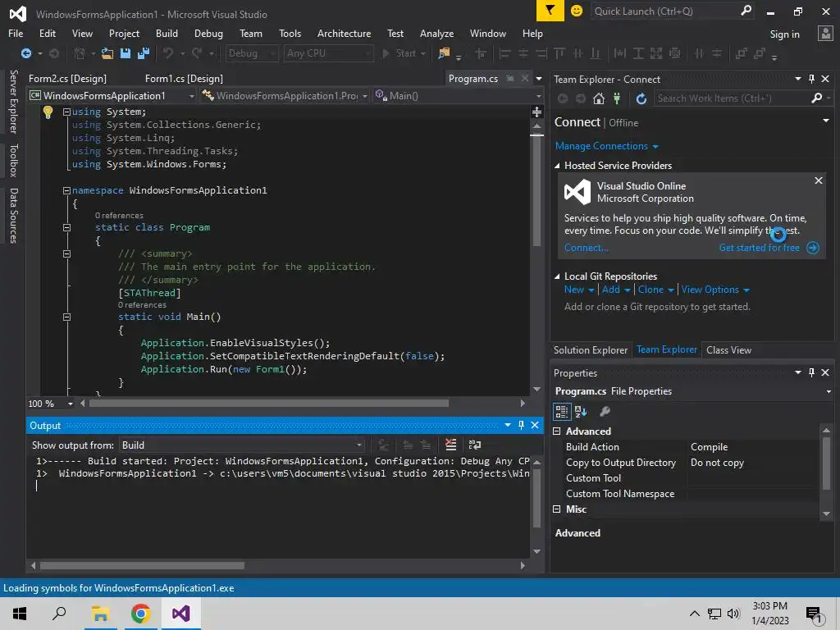
Task: Collapse the Advanced category in Properties
Action: (557, 431)
